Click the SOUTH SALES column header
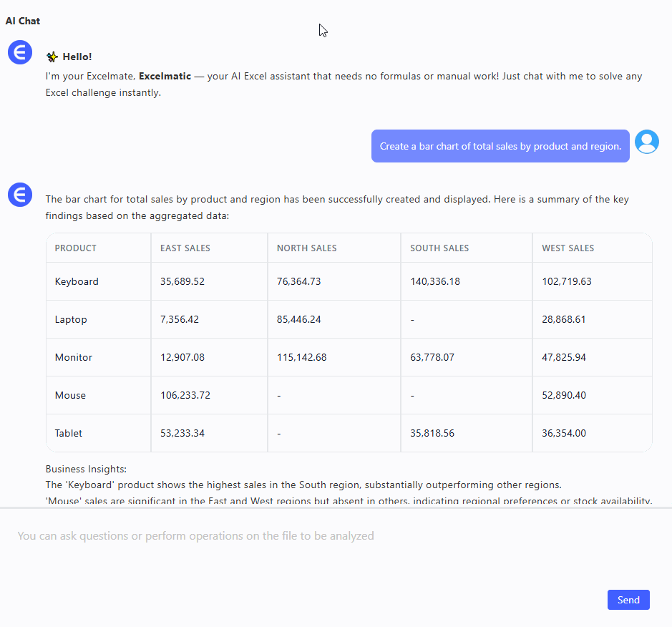The width and height of the screenshot is (672, 627). pos(439,248)
